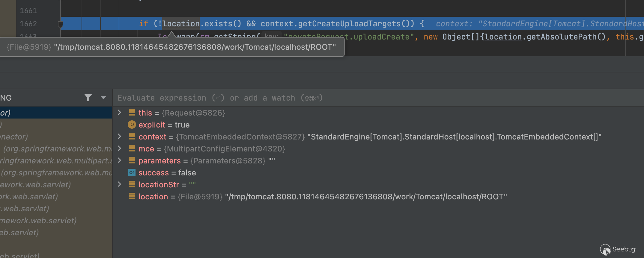Image resolution: width=644 pixels, height=258 pixels.
Task: Select the frame 'eb.servlet)'
Action: click(56, 233)
